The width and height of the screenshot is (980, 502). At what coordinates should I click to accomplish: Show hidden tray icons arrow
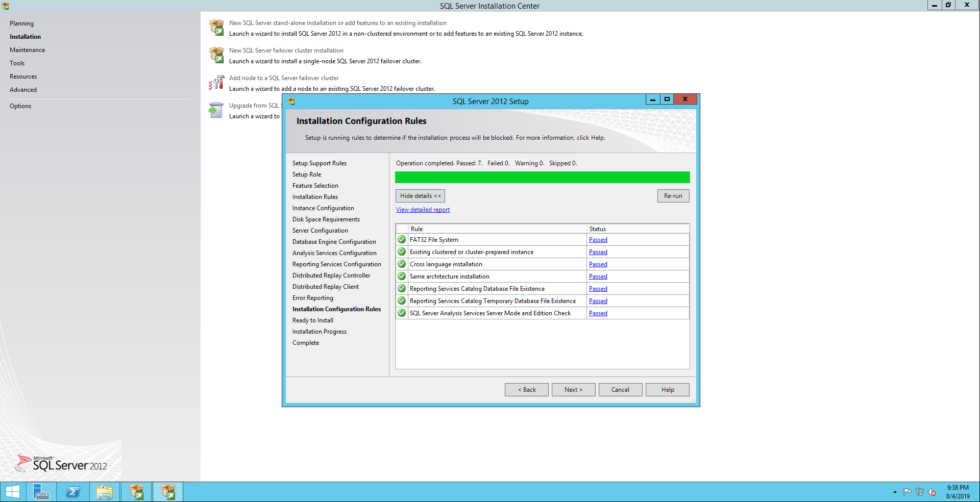coord(895,492)
